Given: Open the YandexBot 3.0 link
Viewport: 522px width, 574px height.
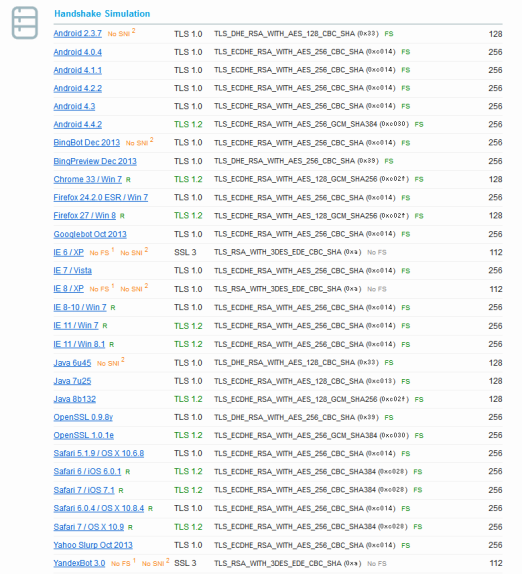Looking at the screenshot, I should [x=79, y=563].
